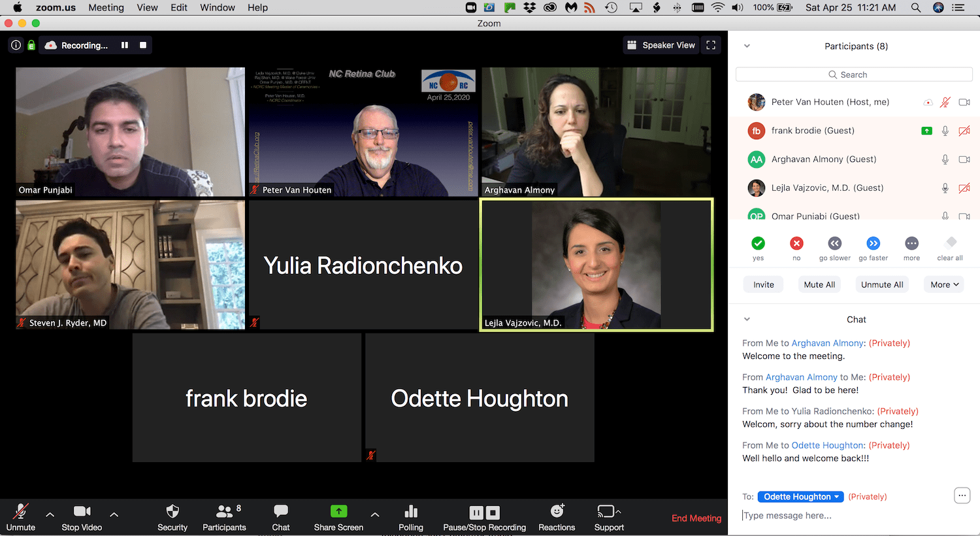
Task: Toggle Stop Video camera button
Action: 82,511
